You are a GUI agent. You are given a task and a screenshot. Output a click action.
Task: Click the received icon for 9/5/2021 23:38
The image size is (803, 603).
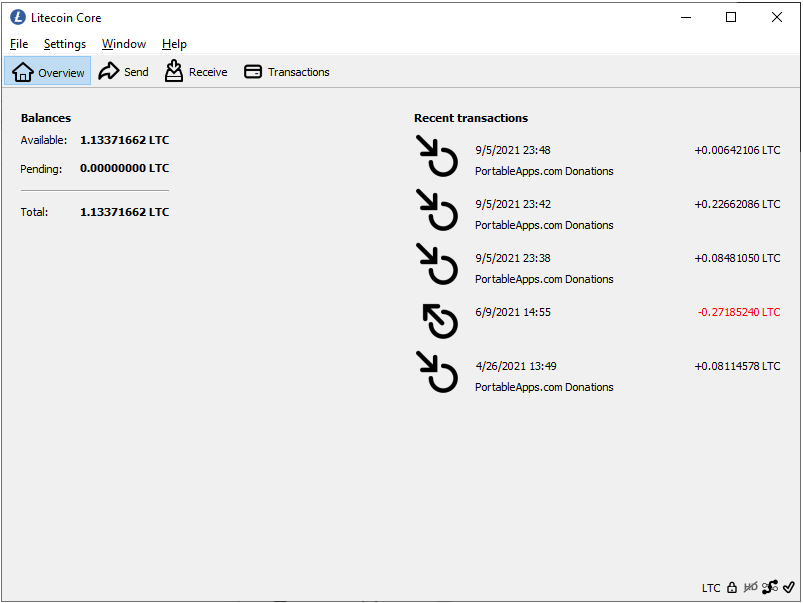[437, 263]
